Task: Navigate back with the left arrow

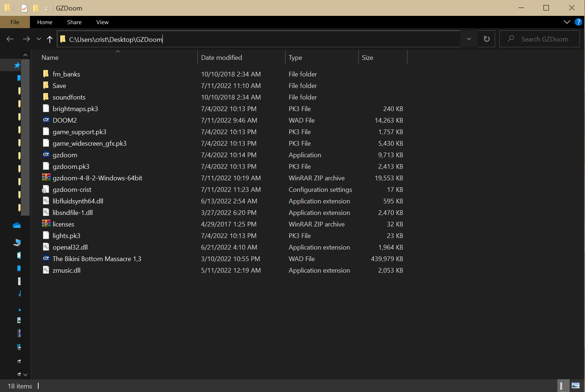Action: tap(10, 39)
